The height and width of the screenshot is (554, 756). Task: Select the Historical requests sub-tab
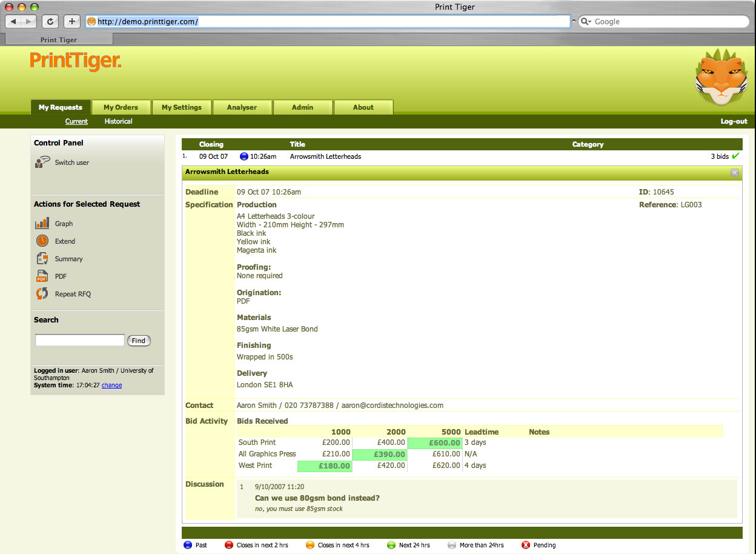[118, 121]
